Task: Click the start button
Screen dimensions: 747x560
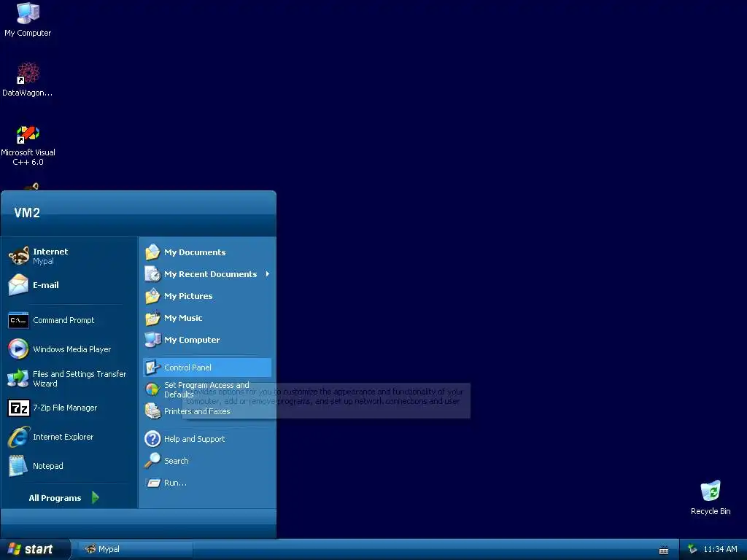Action: click(35, 549)
